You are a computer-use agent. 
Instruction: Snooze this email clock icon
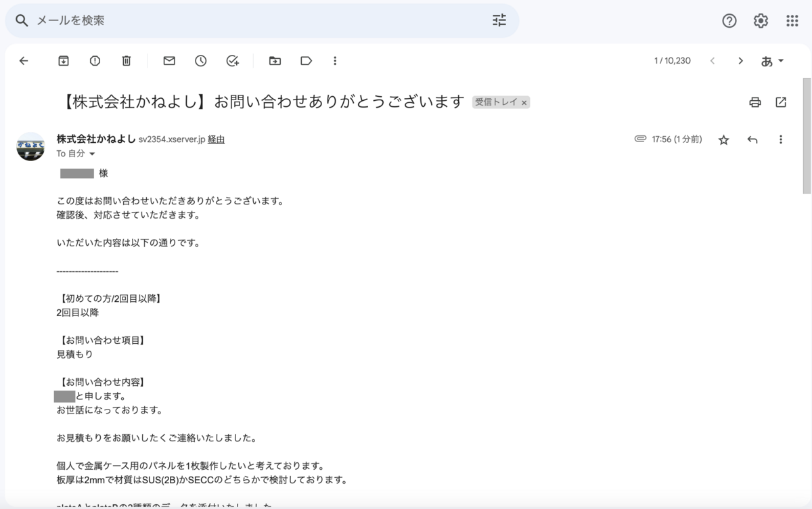coord(201,61)
